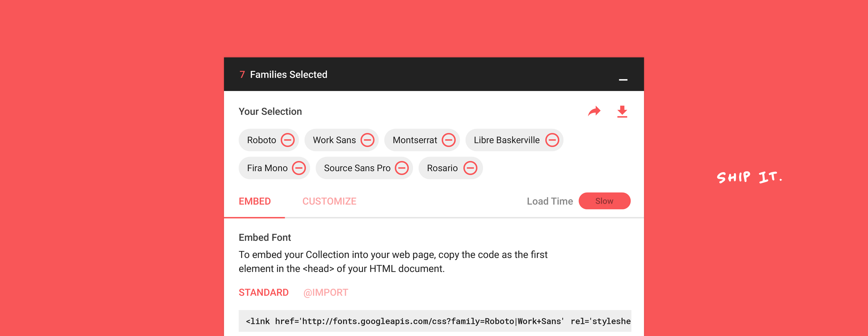Remove Fira Mono from the selection
Viewport: 868px width, 336px height.
click(x=299, y=168)
